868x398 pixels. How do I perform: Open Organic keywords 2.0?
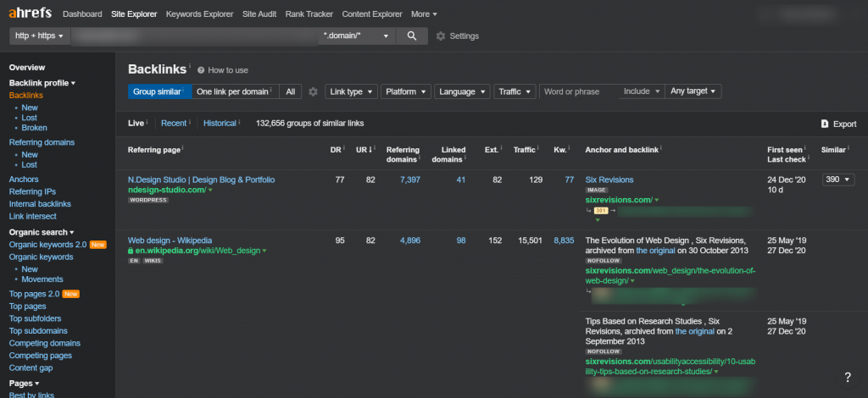coord(48,245)
